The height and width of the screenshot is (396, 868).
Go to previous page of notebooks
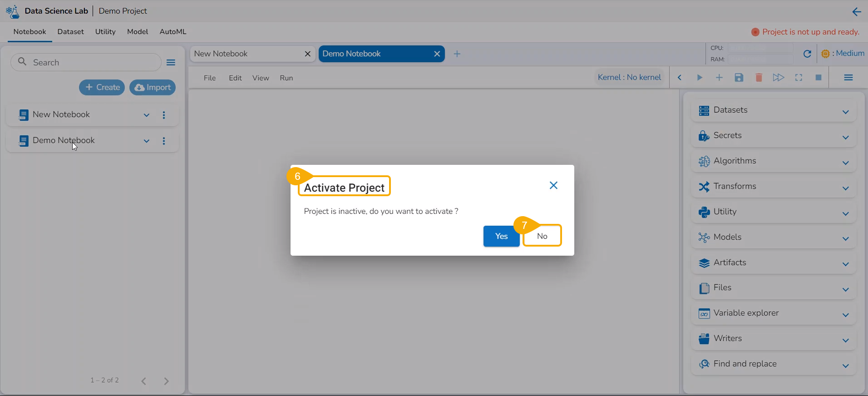tap(143, 381)
